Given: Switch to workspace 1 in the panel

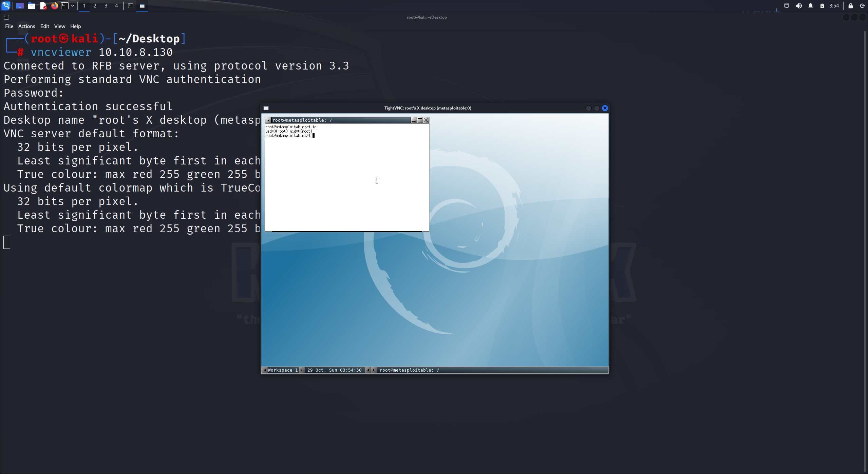Looking at the screenshot, I should pos(84,6).
